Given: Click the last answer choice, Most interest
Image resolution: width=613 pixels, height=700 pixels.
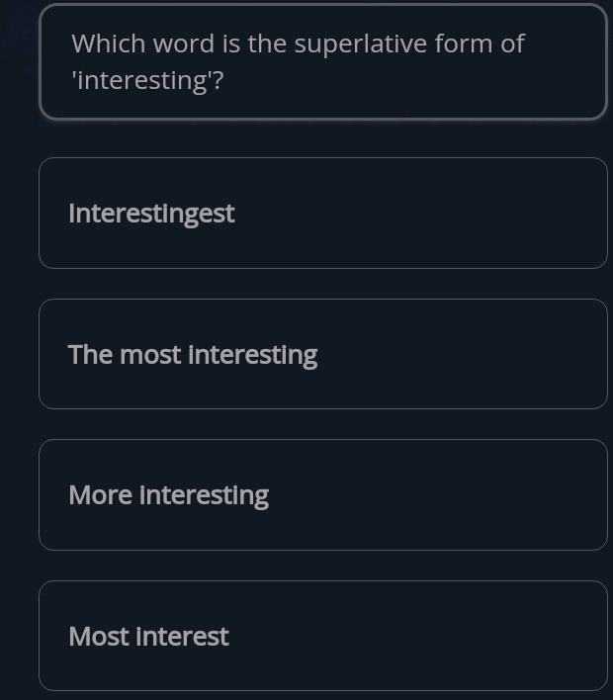Looking at the screenshot, I should point(322,636).
